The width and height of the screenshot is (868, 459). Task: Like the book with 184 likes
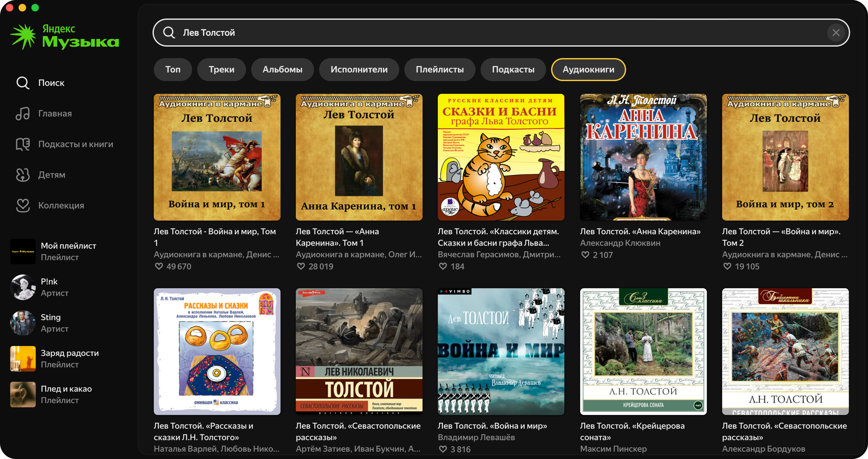[x=443, y=266]
